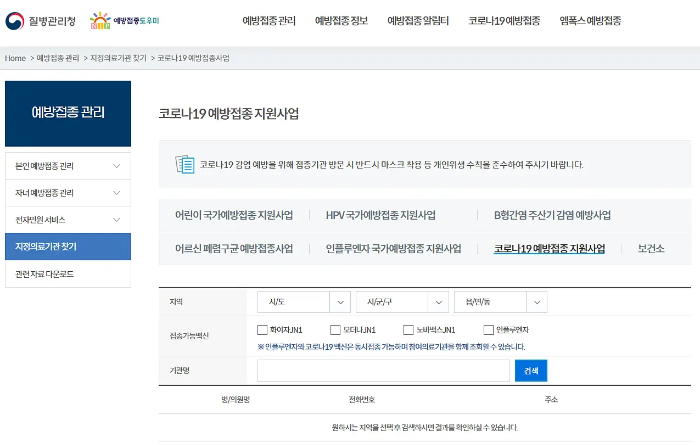The image size is (700, 445).
Task: Go to Home breadcrumb
Action: point(15,58)
